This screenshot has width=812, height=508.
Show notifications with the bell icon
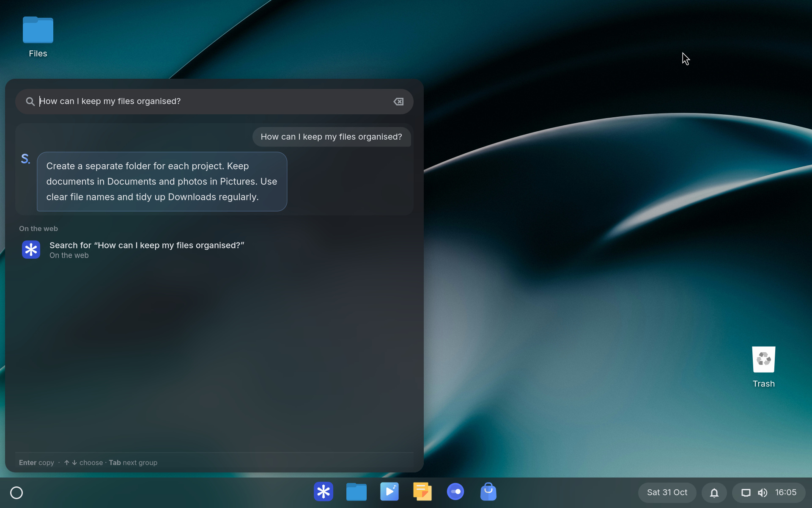(714, 493)
